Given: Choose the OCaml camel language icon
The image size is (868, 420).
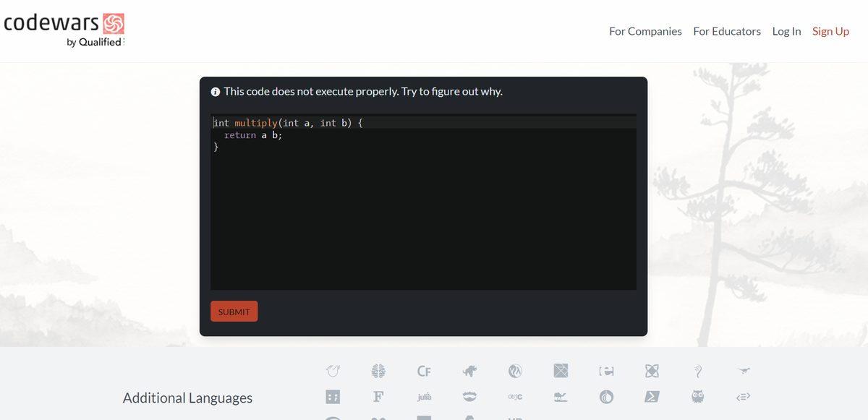Looking at the screenshot, I should pos(561,397).
